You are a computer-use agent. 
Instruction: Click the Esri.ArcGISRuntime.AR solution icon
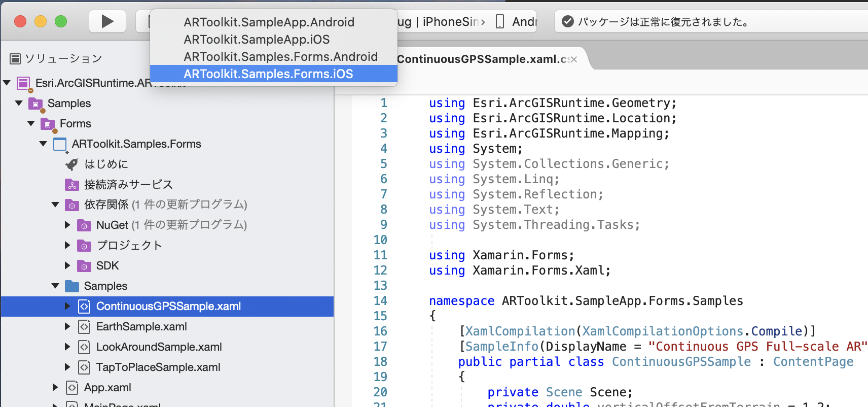(x=23, y=83)
